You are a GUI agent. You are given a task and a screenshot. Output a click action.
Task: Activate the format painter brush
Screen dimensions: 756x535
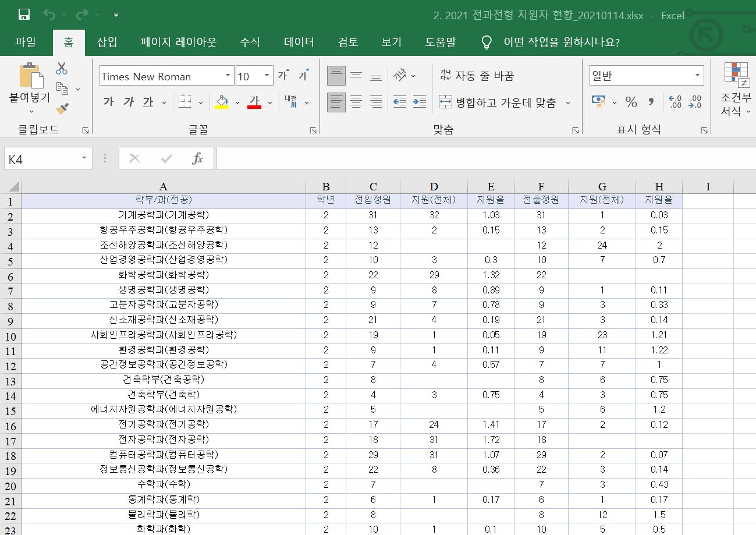[x=62, y=109]
